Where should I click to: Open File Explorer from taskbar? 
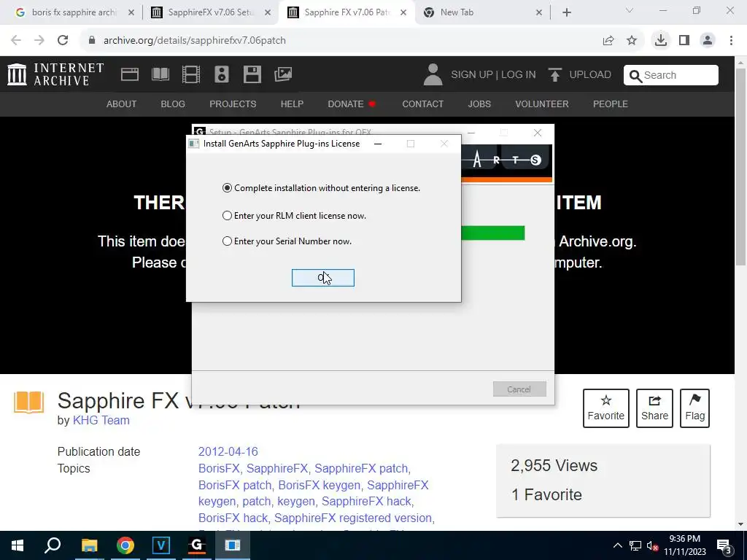pyautogui.click(x=89, y=545)
